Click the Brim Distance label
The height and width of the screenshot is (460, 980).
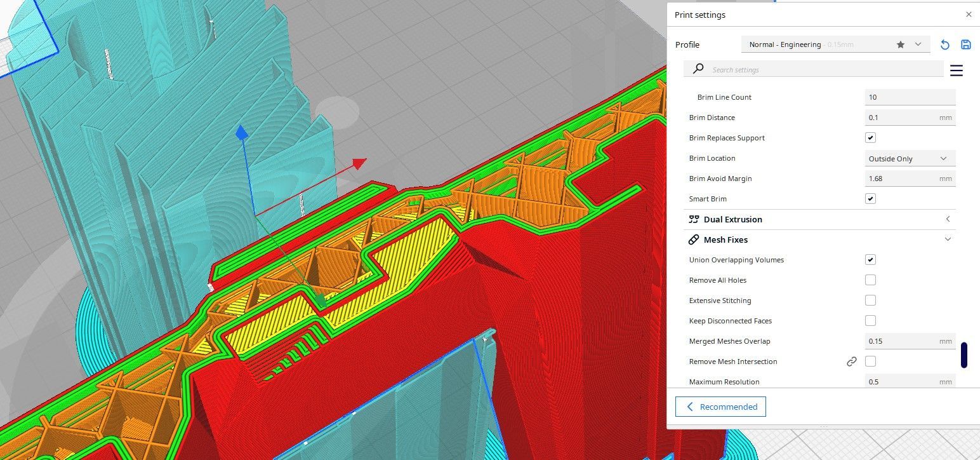coord(712,118)
